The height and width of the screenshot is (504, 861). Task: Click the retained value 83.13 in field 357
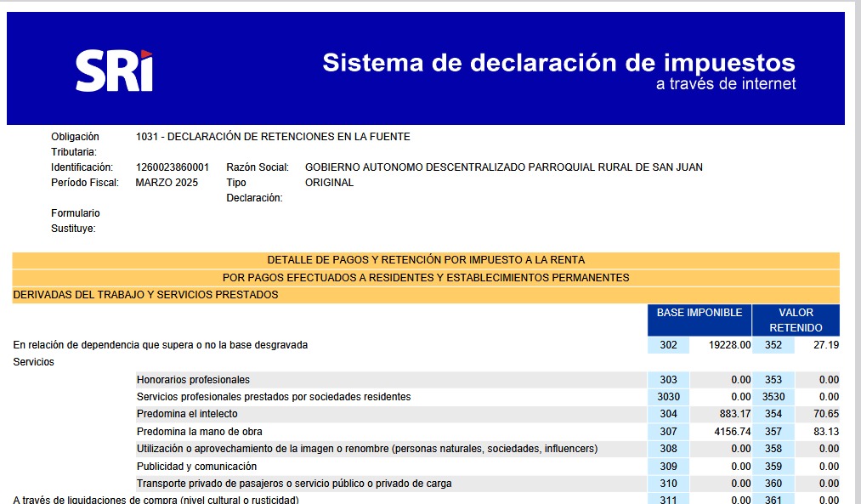(825, 432)
